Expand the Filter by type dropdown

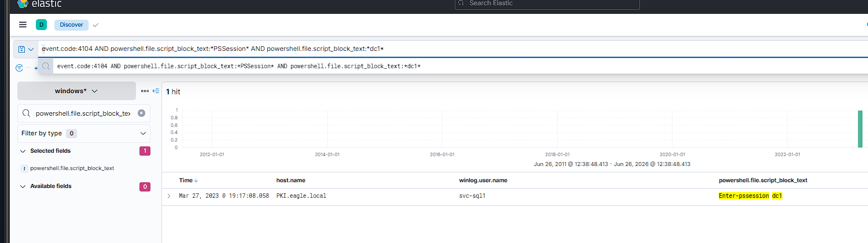pos(84,133)
